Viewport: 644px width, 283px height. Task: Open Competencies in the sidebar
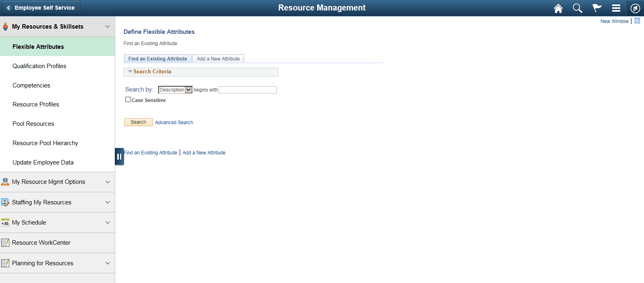(58, 85)
